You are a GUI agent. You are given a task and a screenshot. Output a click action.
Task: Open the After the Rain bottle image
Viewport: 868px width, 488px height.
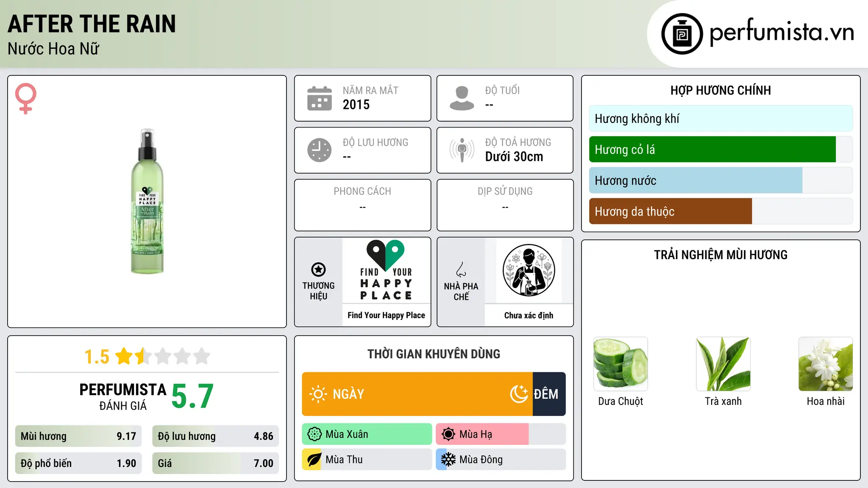[147, 201]
